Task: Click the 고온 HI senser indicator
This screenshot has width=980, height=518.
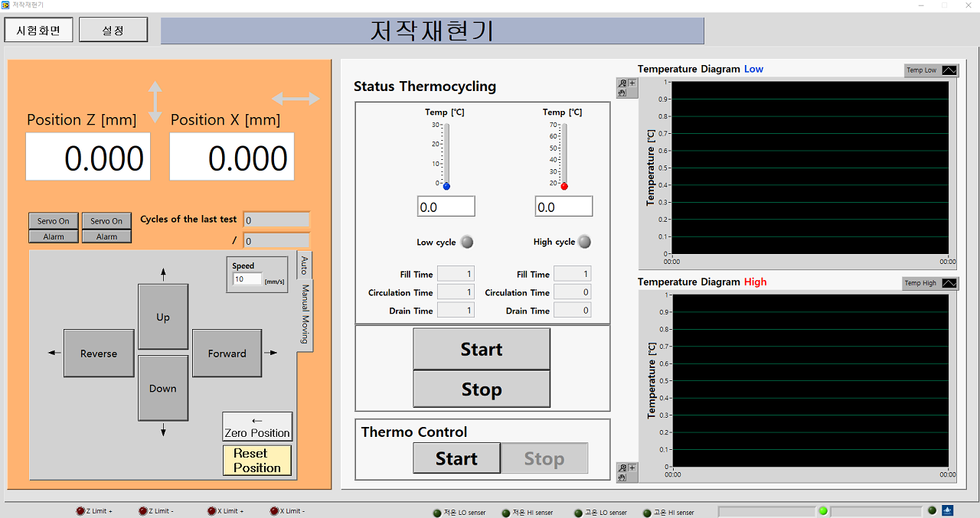Action: point(646,513)
